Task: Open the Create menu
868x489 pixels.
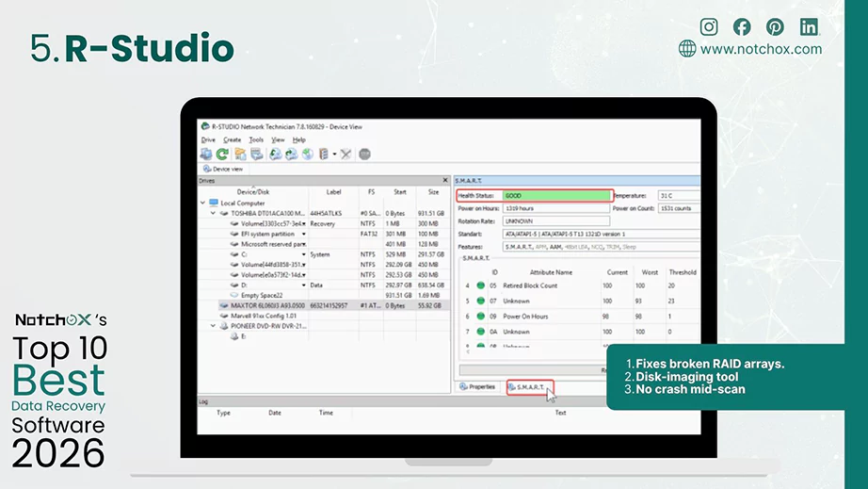Action: click(232, 139)
